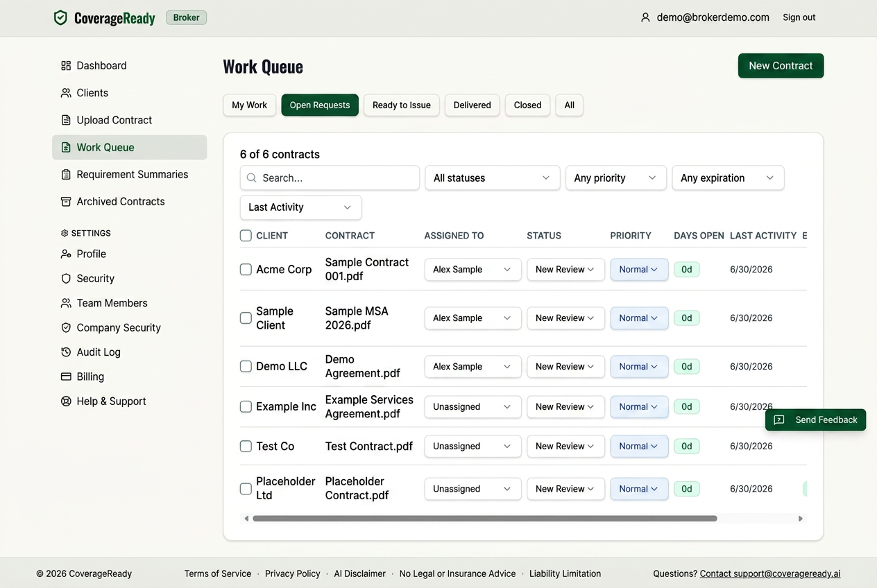Open No Legal or Insurance Advice link
The image size is (877, 588).
click(x=458, y=573)
